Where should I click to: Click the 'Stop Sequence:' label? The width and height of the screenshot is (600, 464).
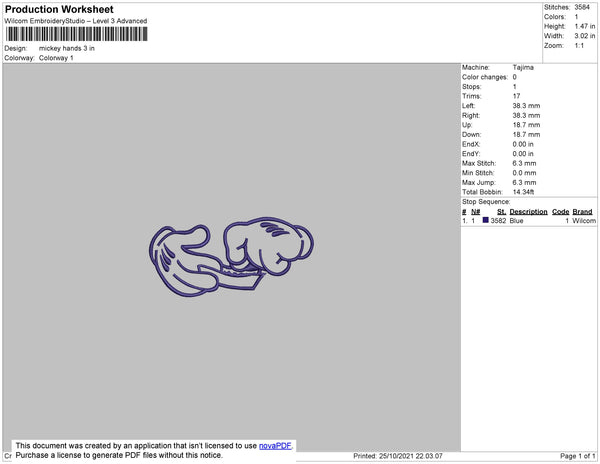(x=486, y=202)
